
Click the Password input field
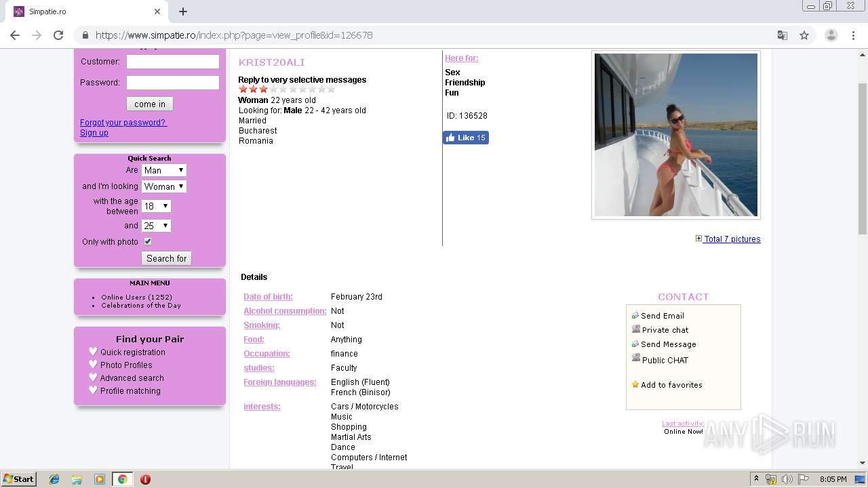pyautogui.click(x=173, y=83)
